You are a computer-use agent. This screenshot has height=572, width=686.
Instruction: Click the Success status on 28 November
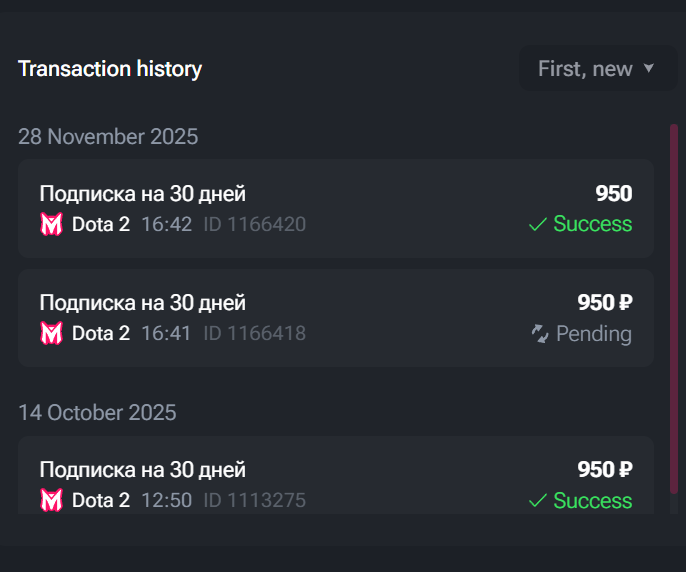coord(593,224)
